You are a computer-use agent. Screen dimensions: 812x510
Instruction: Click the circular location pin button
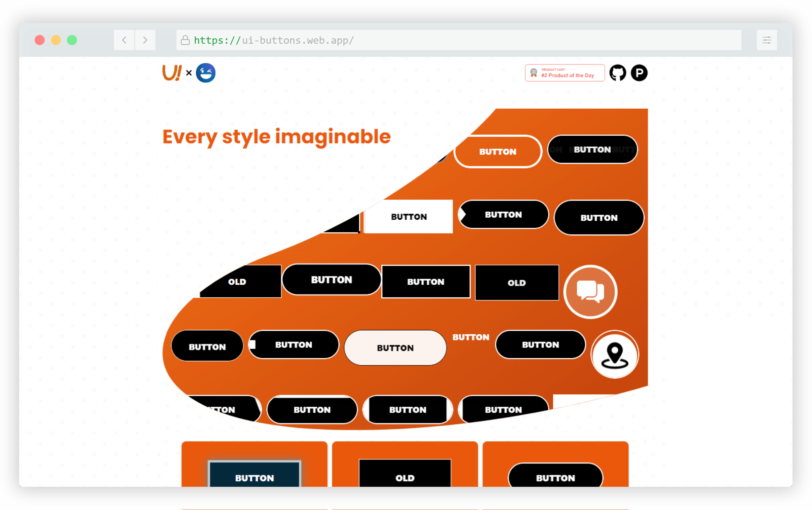coord(615,355)
